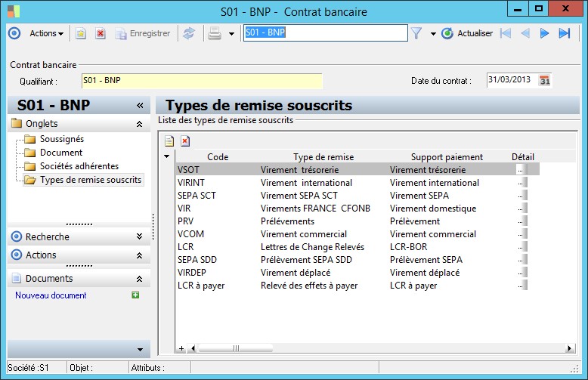The width and height of the screenshot is (588, 380).
Task: Click the Nouveau document link
Action: [x=51, y=295]
